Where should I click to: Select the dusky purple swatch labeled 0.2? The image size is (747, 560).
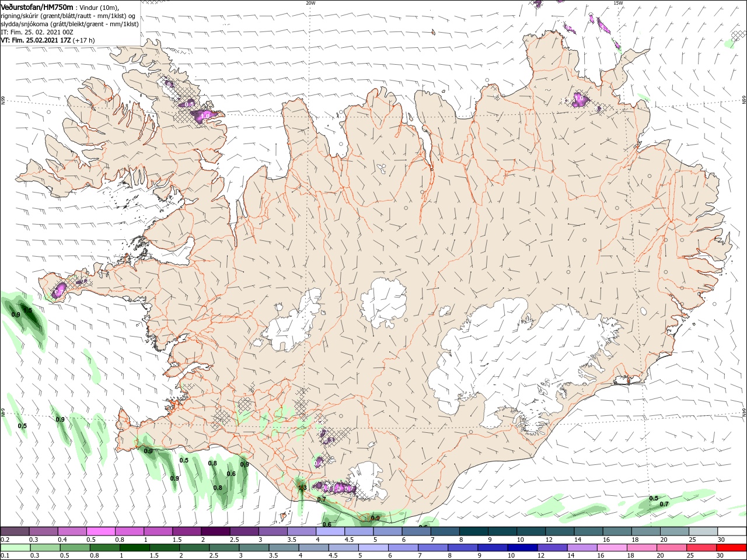(15, 531)
